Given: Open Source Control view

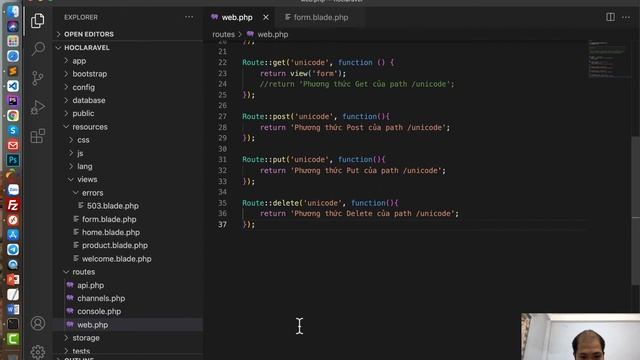Looking at the screenshot, I should point(38,78).
